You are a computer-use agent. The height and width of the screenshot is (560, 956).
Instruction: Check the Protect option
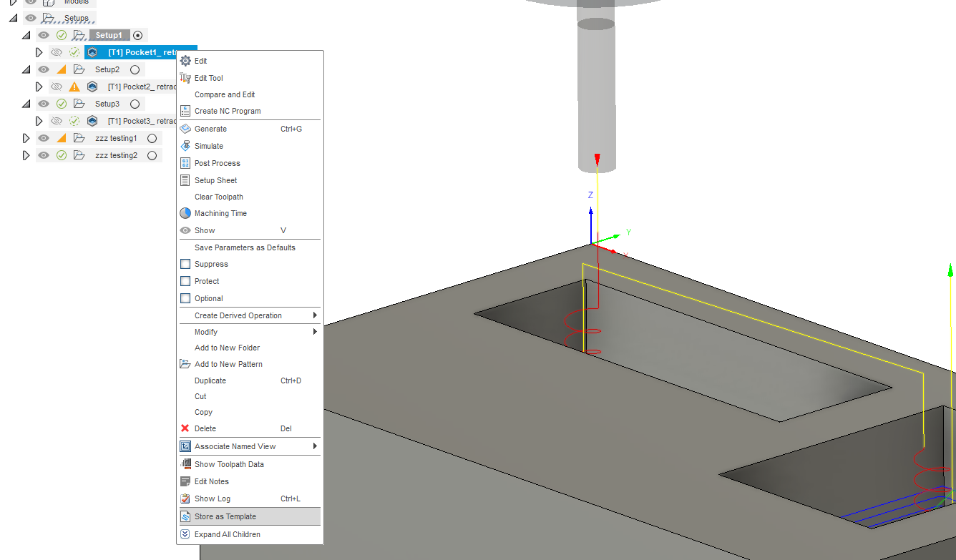click(186, 280)
